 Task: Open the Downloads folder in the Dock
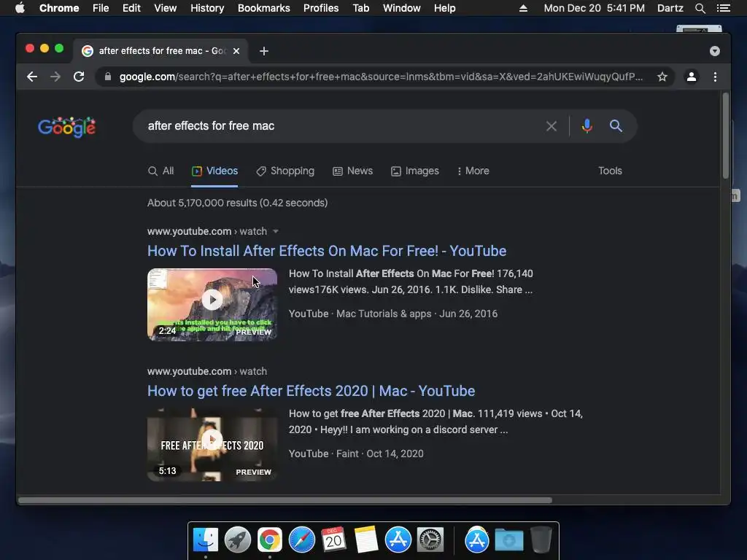pos(508,540)
